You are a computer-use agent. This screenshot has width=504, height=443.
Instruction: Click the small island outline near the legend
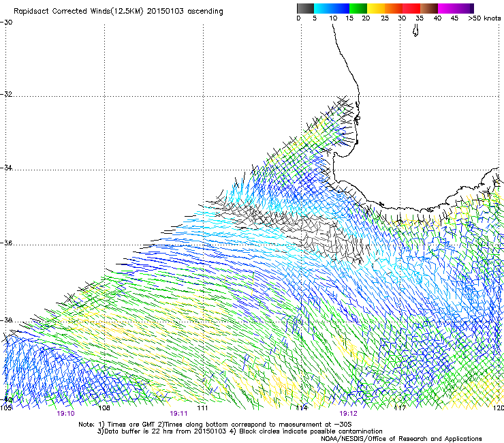tap(415, 31)
